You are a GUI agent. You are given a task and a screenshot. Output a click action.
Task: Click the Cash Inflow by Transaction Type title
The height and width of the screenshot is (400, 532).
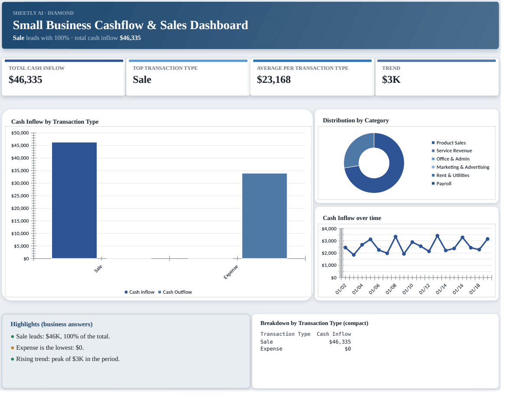click(x=55, y=122)
